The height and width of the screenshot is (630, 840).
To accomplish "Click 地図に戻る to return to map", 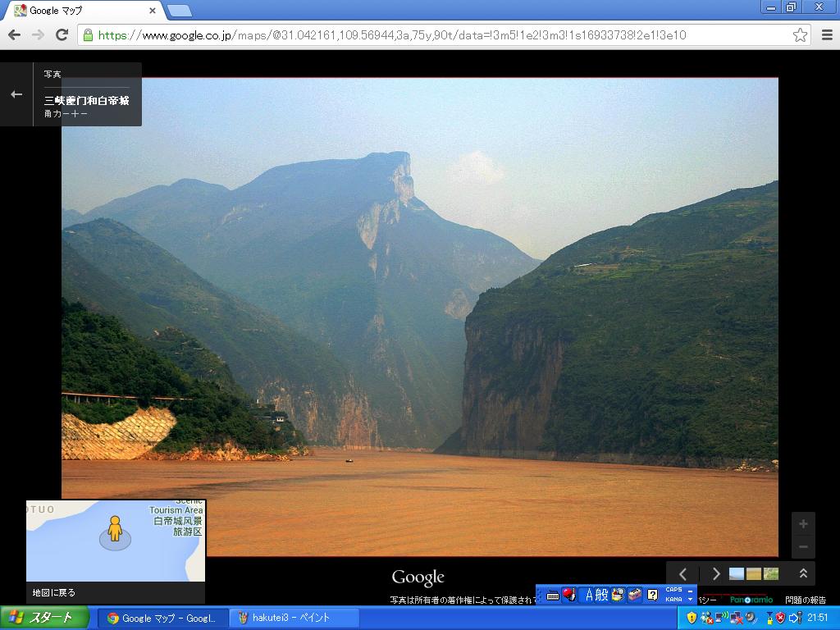I will 53,592.
